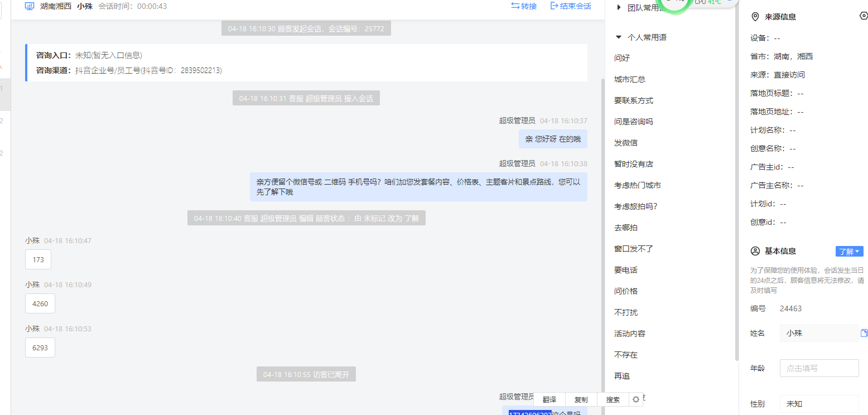Open the 了解 status dropdown
Screen dimensions: 868x415
[850, 252]
